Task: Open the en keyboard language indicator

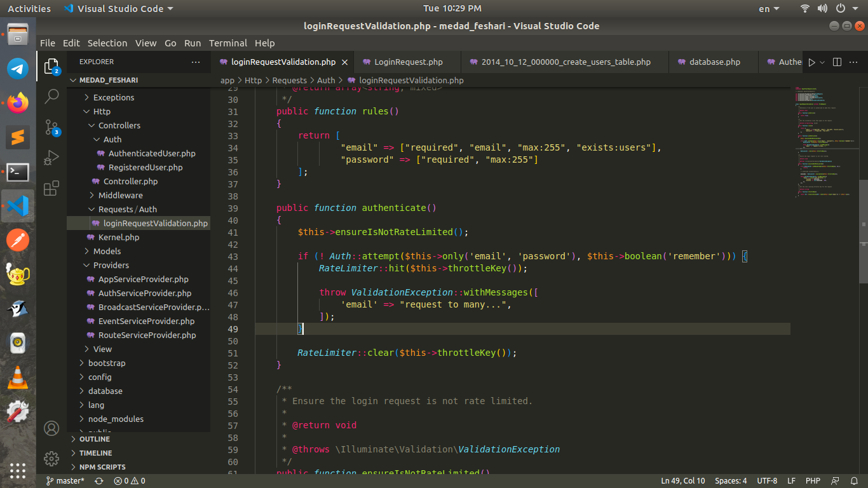Action: coord(769,8)
